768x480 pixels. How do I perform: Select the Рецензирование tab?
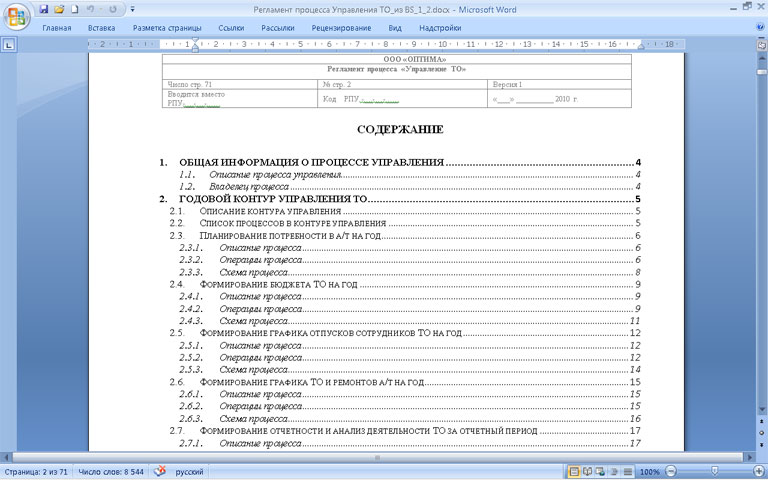[341, 28]
